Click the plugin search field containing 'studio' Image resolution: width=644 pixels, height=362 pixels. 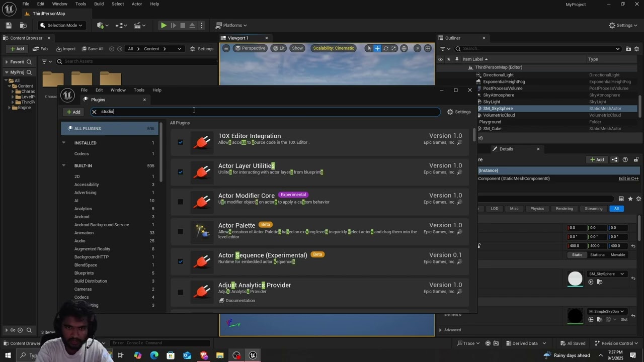265,112
